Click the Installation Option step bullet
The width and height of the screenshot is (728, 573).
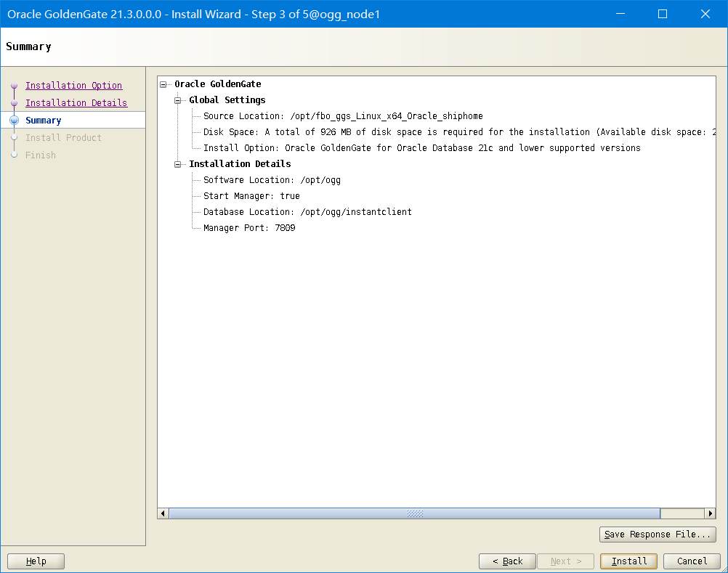point(14,86)
